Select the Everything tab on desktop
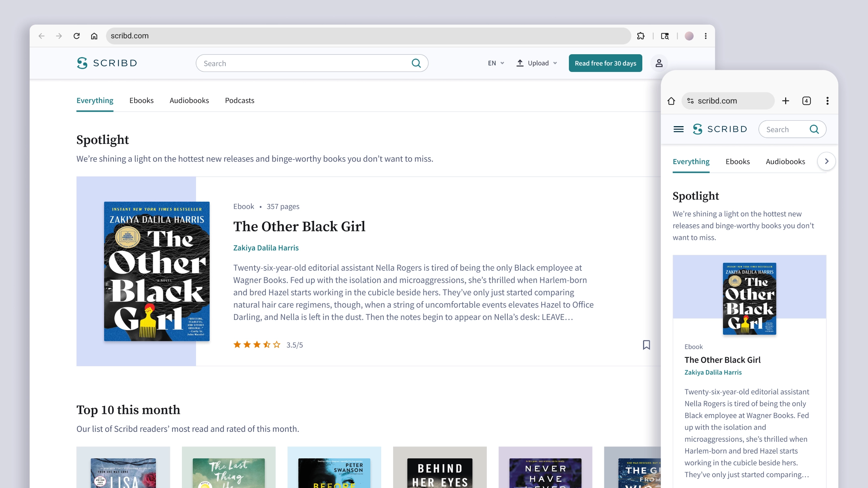The height and width of the screenshot is (488, 868). pos(95,100)
